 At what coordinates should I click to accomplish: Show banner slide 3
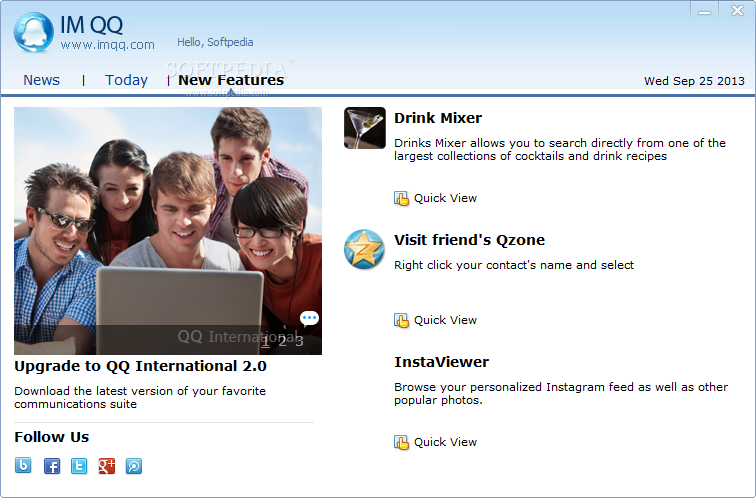[299, 341]
